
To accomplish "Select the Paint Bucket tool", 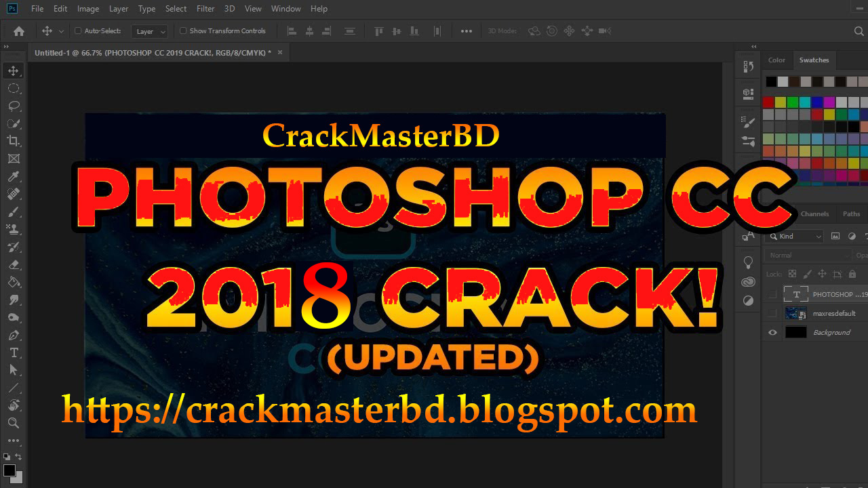I will 13,282.
